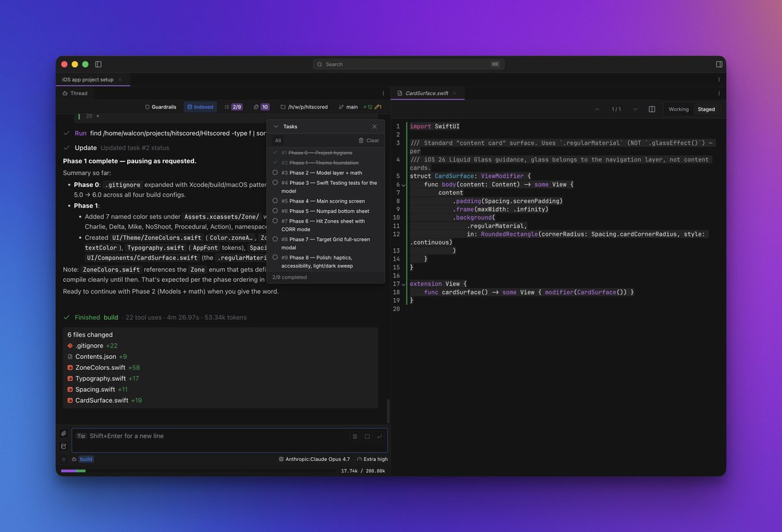This screenshot has width=782, height=532.
Task: Open Typography.swift in changed files
Action: [102, 378]
